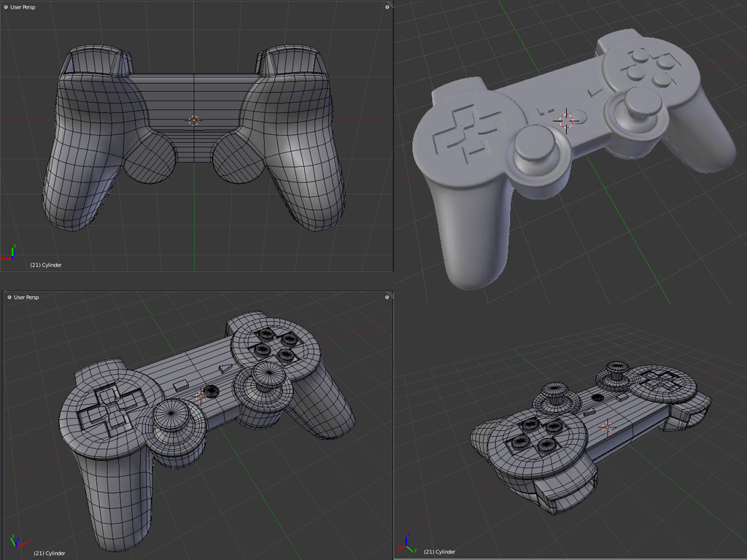This screenshot has height=560, width=747.
Task: Expand properties plus icon in top-left viewport
Action: (x=387, y=7)
